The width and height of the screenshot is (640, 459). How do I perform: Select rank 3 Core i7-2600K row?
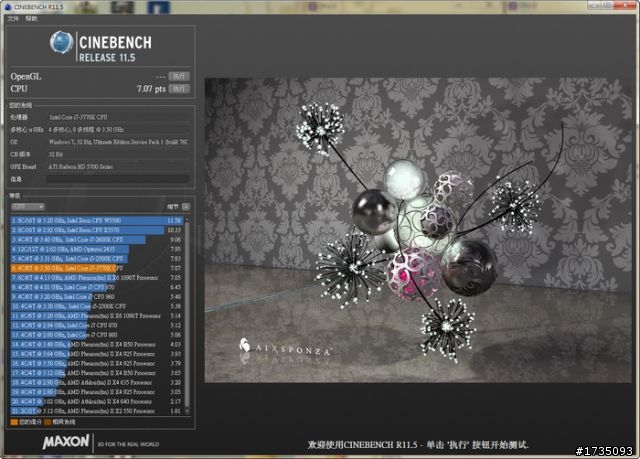pyautogui.click(x=97, y=239)
